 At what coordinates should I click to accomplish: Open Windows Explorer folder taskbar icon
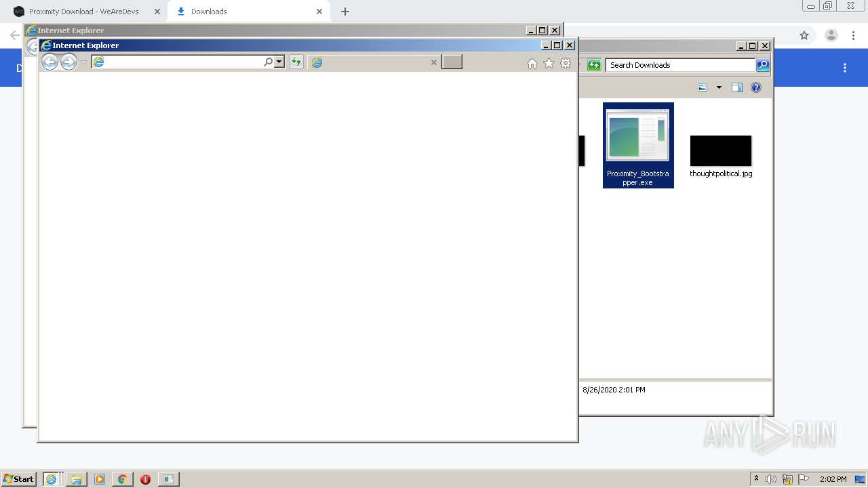pos(77,479)
